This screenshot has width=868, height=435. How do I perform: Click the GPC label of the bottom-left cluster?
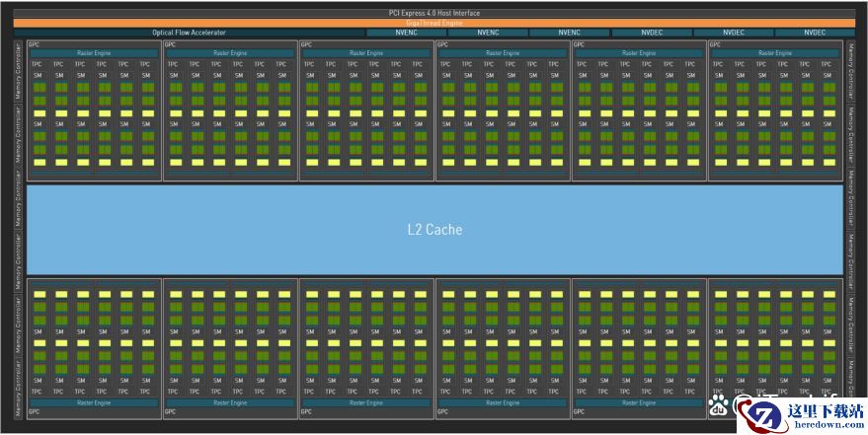pos(34,411)
